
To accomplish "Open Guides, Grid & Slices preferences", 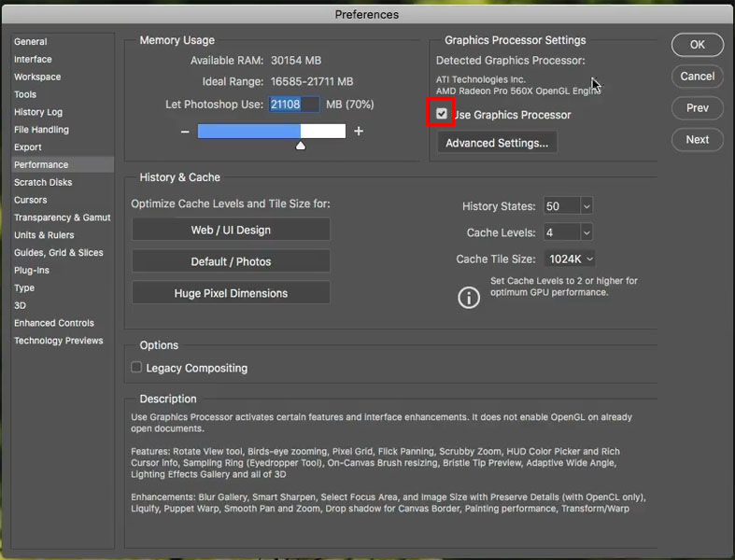I will point(59,253).
